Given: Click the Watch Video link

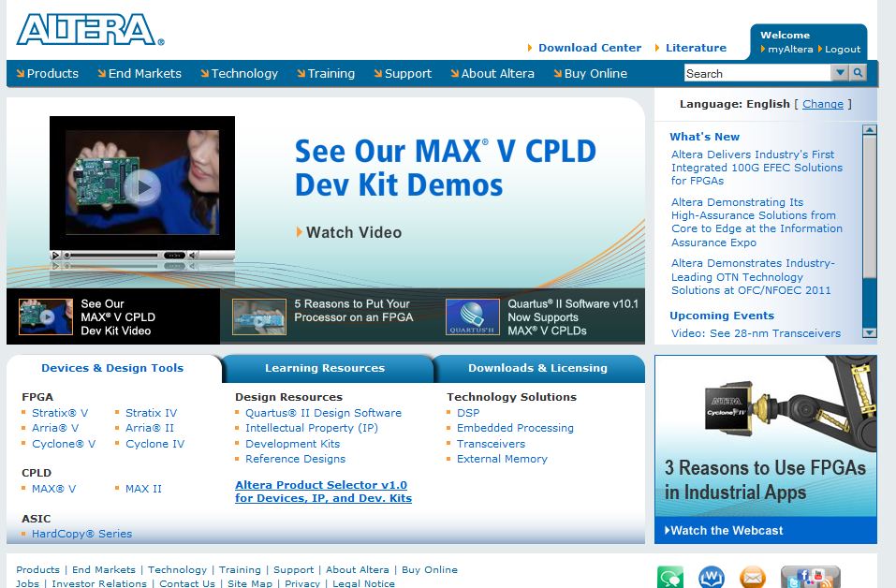Looking at the screenshot, I should click(354, 232).
